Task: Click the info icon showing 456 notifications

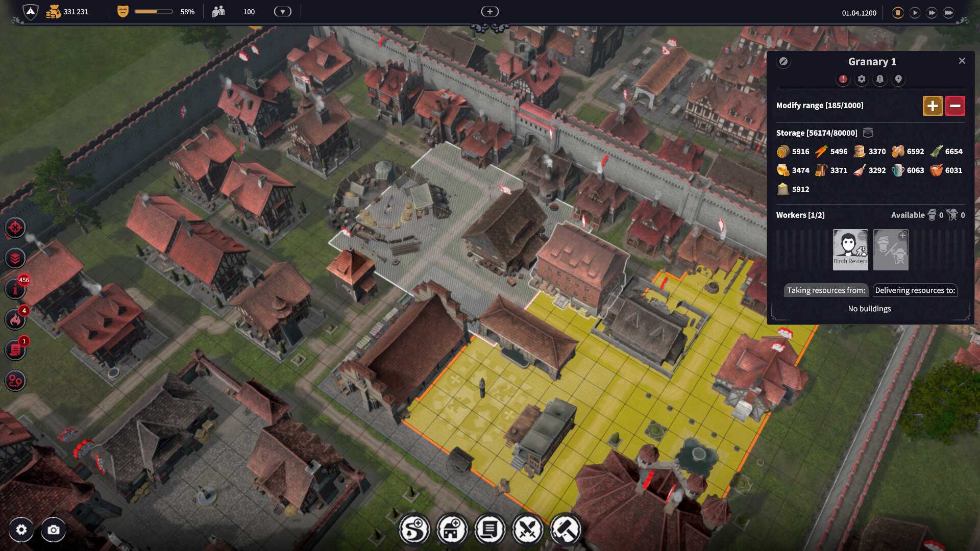Action: (15, 289)
